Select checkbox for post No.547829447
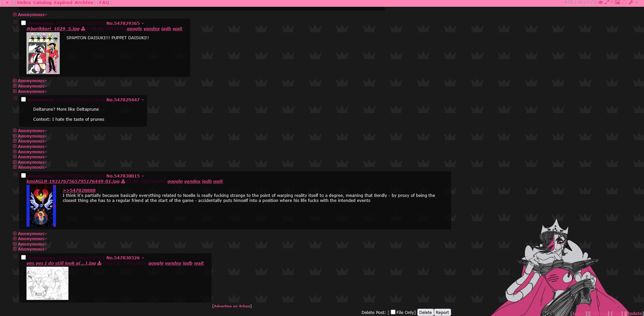The image size is (644, 316). (x=23, y=99)
